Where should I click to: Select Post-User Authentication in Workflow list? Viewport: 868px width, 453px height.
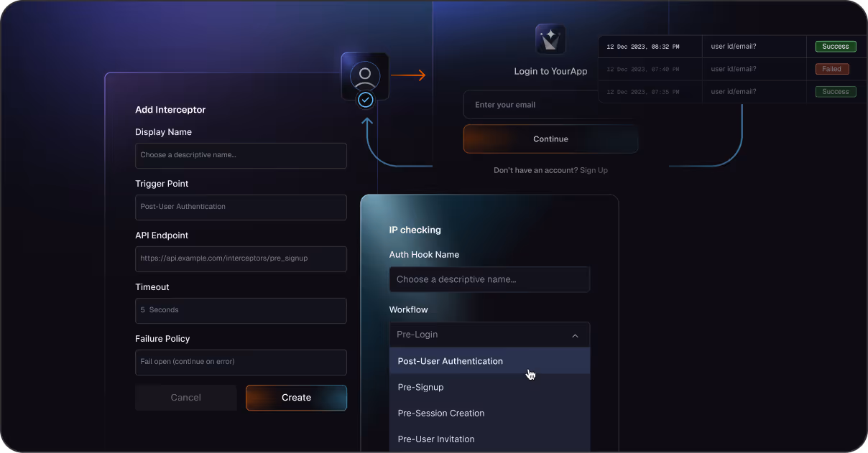(x=489, y=361)
